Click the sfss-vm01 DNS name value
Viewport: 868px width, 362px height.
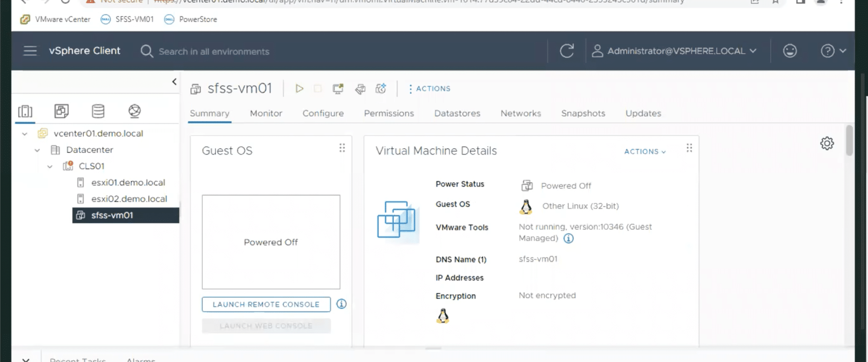(538, 259)
